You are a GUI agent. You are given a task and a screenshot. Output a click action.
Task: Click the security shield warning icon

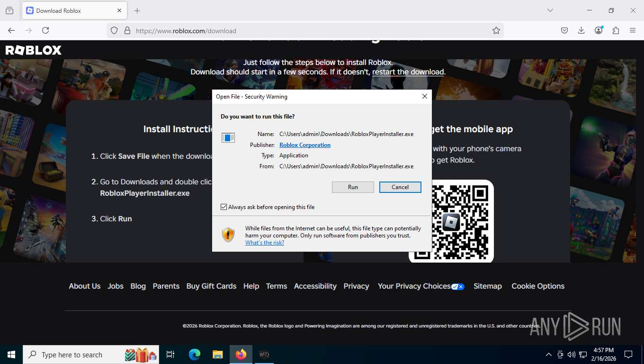point(228,235)
